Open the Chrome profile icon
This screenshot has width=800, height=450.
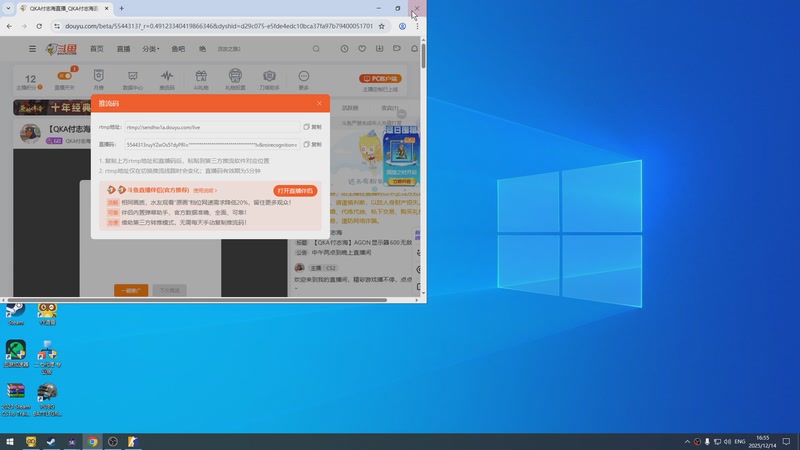point(403,26)
